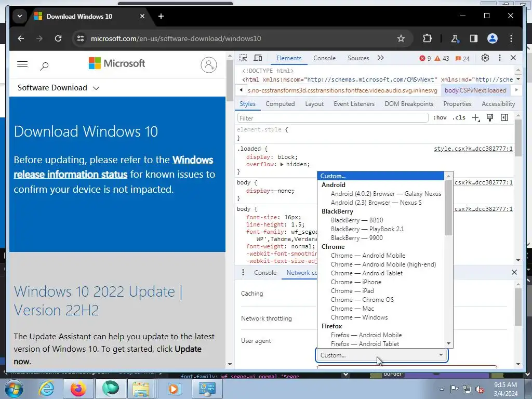This screenshot has height=399, width=532.
Task: Choose Chrome — Chrome OS option
Action: pos(381,300)
